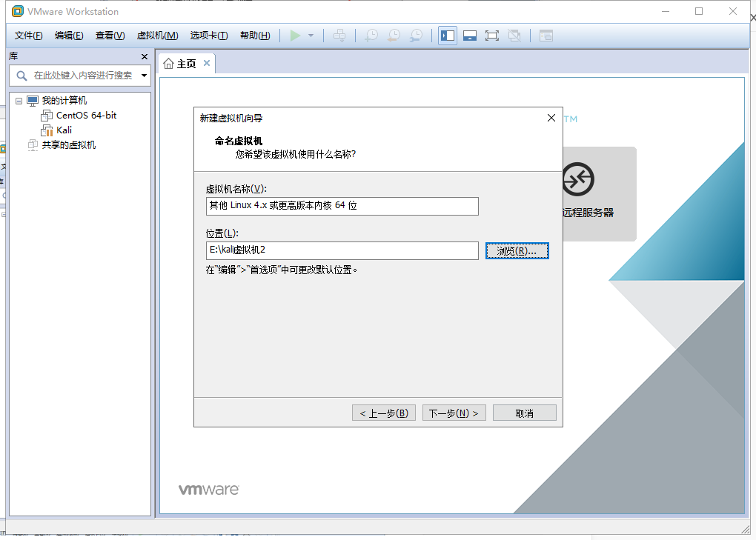The width and height of the screenshot is (756, 540).
Task: Select 共享的虚拟机 in the library
Action: pyautogui.click(x=69, y=145)
